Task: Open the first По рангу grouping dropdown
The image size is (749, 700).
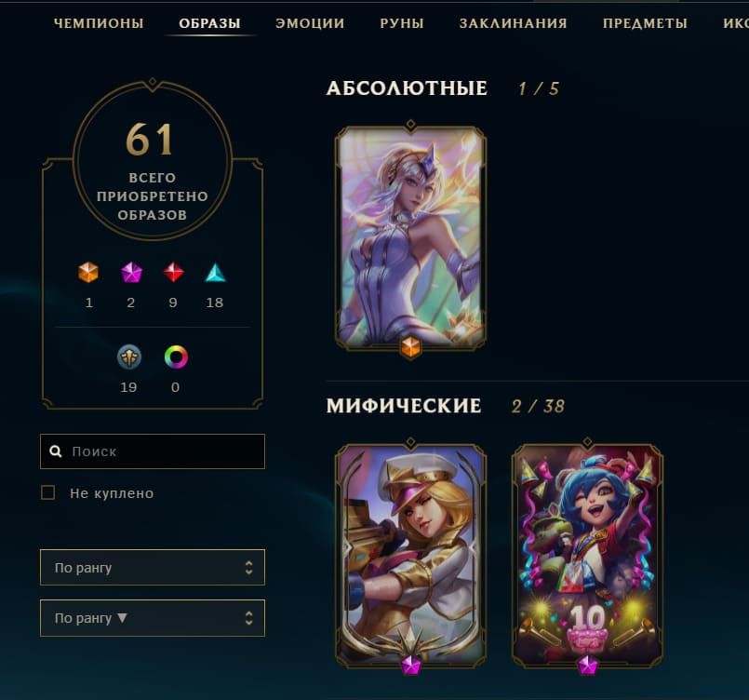Action: [153, 567]
